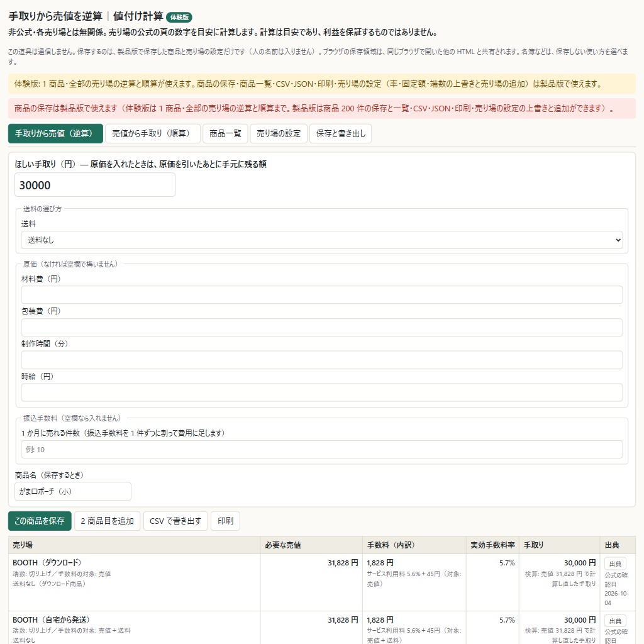The width and height of the screenshot is (644, 644).
Task: Click the 制作時間（分） input field
Action: point(322,360)
